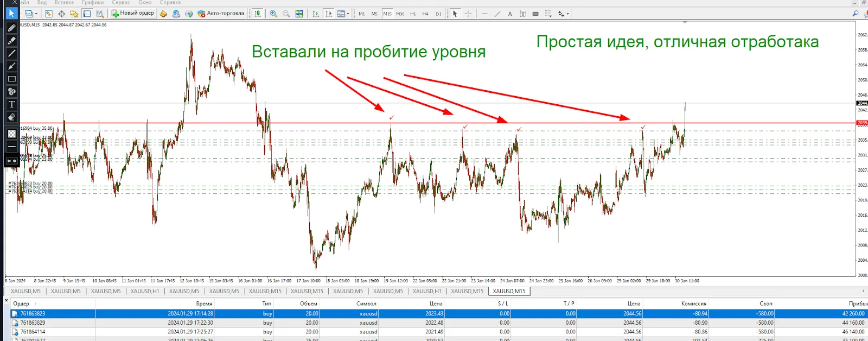Open the Вставка menu
The image size is (868, 341).
[x=64, y=3]
